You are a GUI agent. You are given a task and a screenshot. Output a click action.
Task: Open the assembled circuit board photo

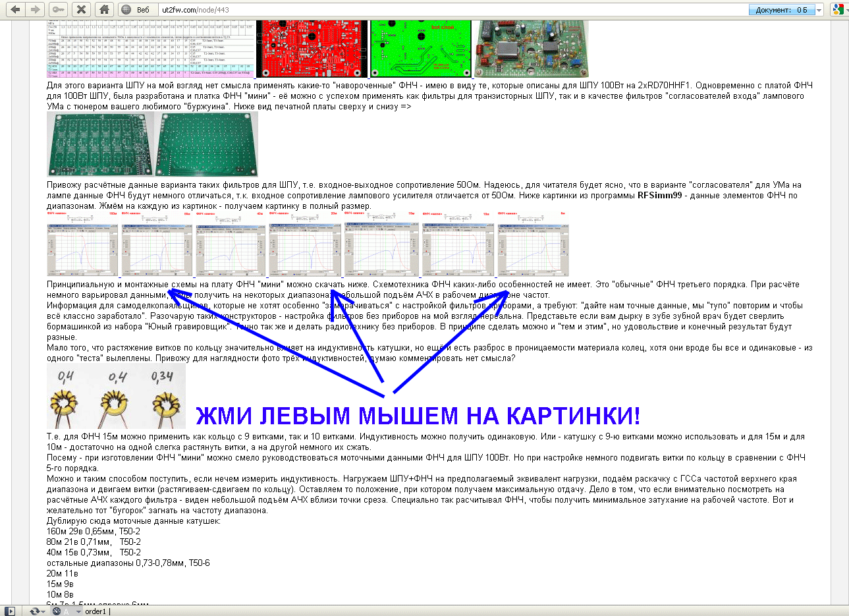click(x=532, y=49)
